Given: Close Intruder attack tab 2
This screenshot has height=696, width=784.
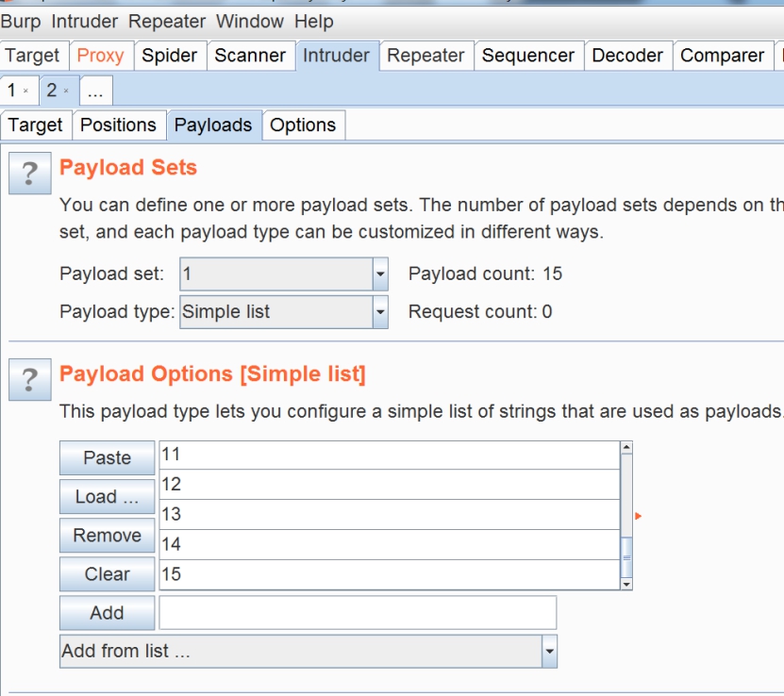Looking at the screenshot, I should 66,91.
